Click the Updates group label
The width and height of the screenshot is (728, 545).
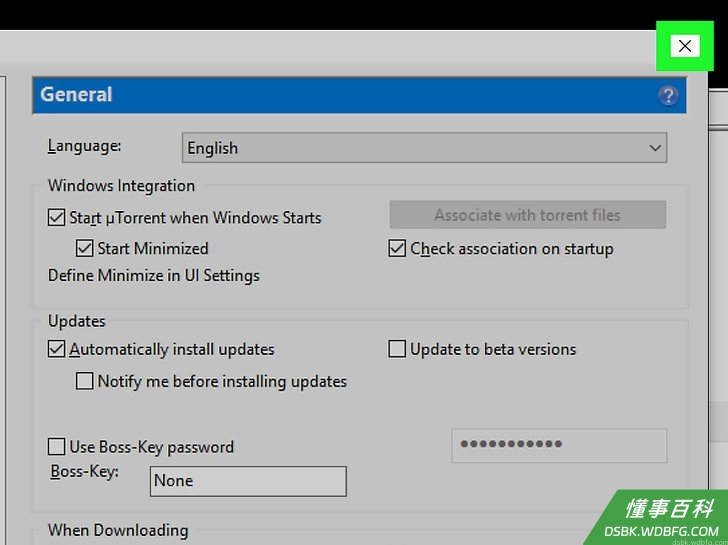77,321
